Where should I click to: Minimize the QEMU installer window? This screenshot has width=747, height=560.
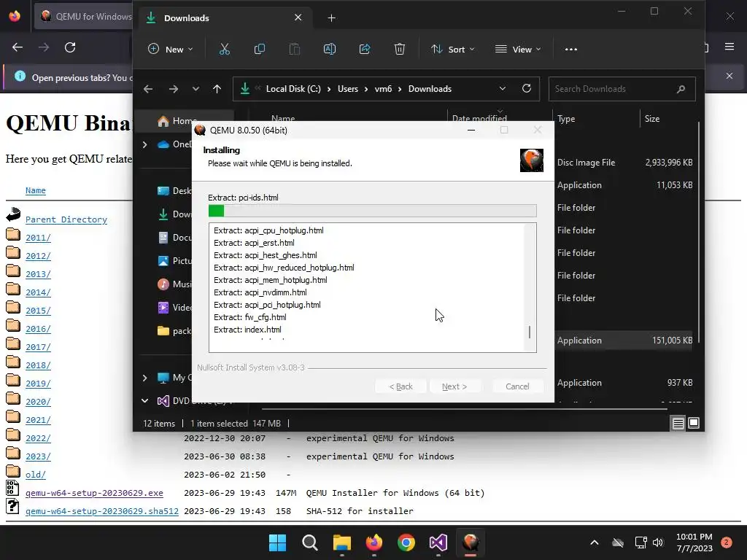click(471, 130)
